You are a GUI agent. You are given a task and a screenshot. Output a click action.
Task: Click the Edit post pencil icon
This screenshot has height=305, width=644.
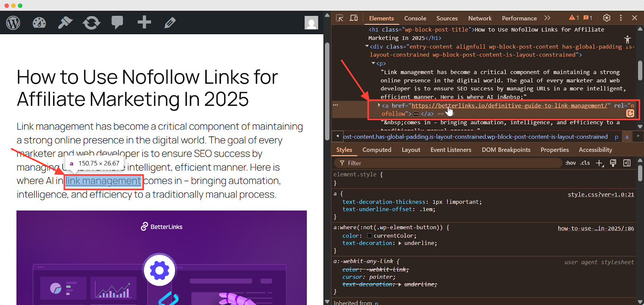pyautogui.click(x=170, y=23)
